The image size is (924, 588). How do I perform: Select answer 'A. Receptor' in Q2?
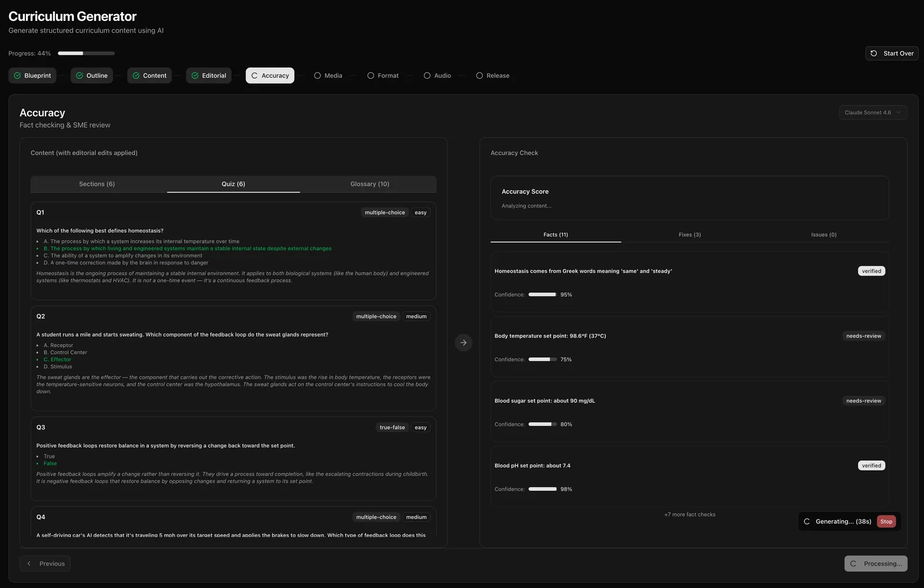point(58,345)
